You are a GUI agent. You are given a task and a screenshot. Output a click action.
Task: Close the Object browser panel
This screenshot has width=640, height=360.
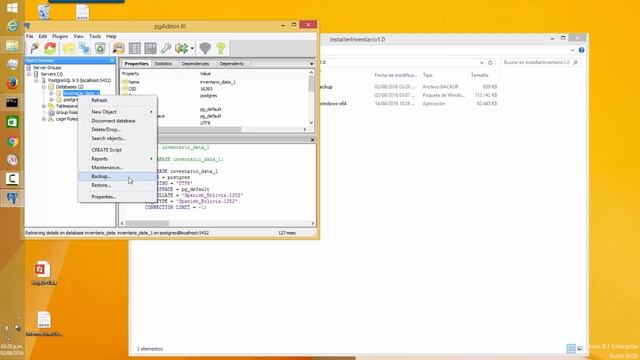point(112,60)
